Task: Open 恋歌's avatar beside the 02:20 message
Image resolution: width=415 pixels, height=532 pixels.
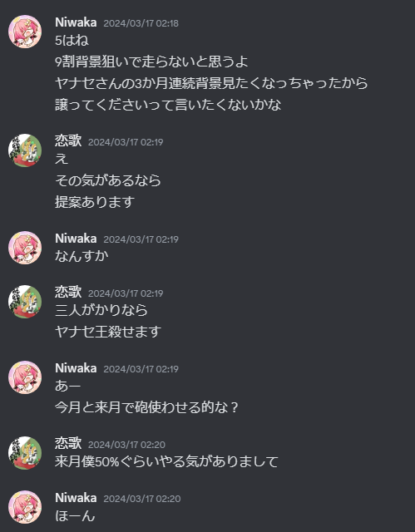Action: click(25, 453)
